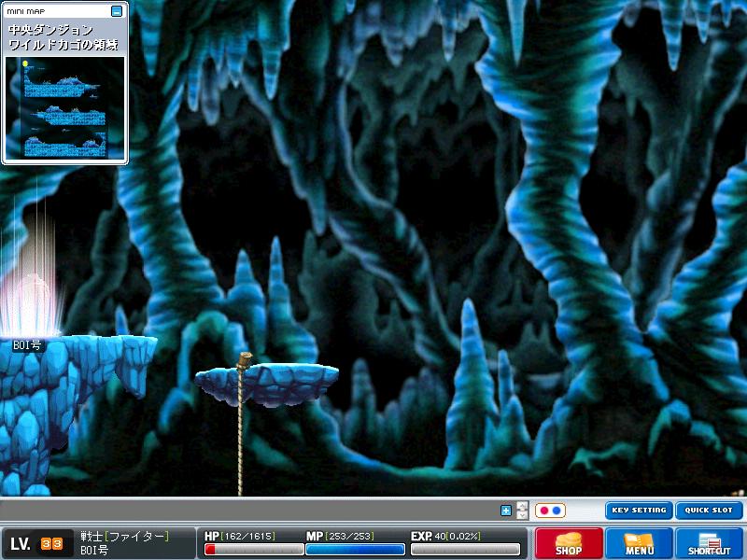Click the 戦士[ファイター] job label

[x=125, y=537]
